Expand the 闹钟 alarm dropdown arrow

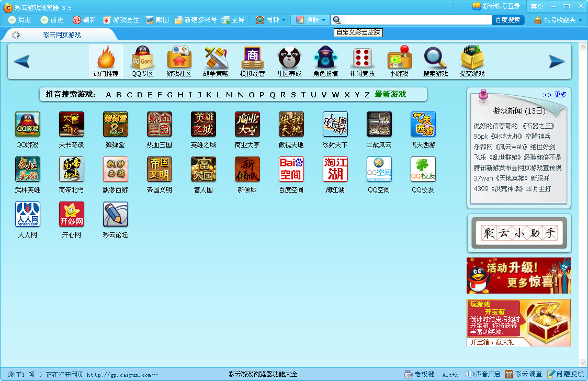click(284, 20)
